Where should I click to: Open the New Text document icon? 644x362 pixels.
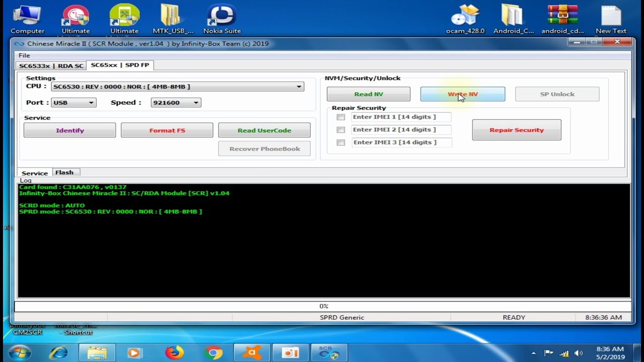point(611,19)
